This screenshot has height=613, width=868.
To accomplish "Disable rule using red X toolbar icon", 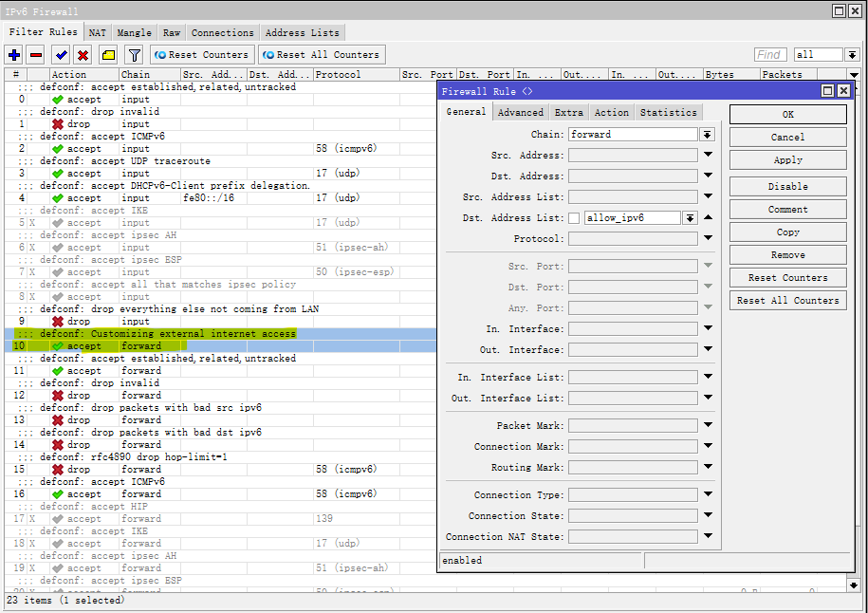I will [x=83, y=55].
